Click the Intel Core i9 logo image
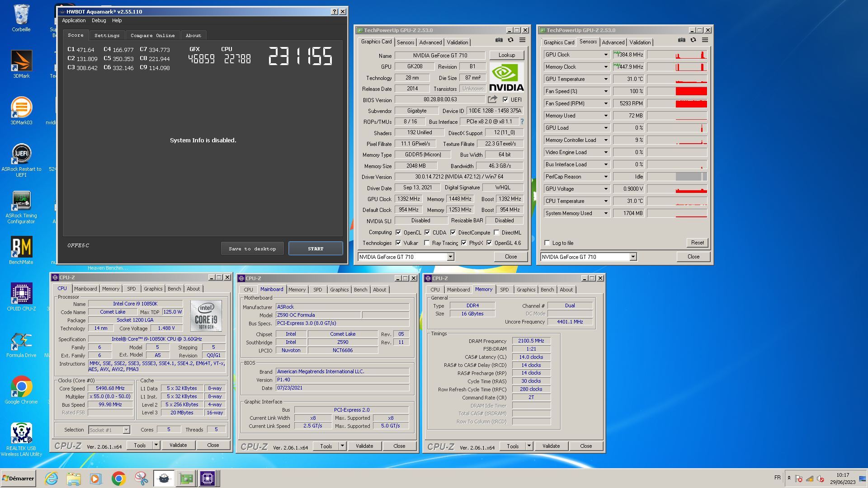 coord(206,316)
